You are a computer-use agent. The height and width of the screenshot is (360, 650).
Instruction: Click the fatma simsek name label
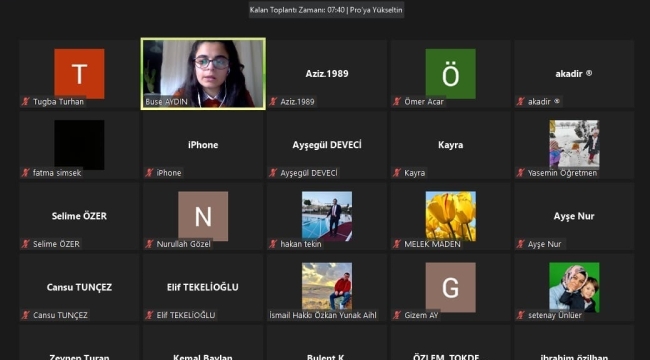57,173
